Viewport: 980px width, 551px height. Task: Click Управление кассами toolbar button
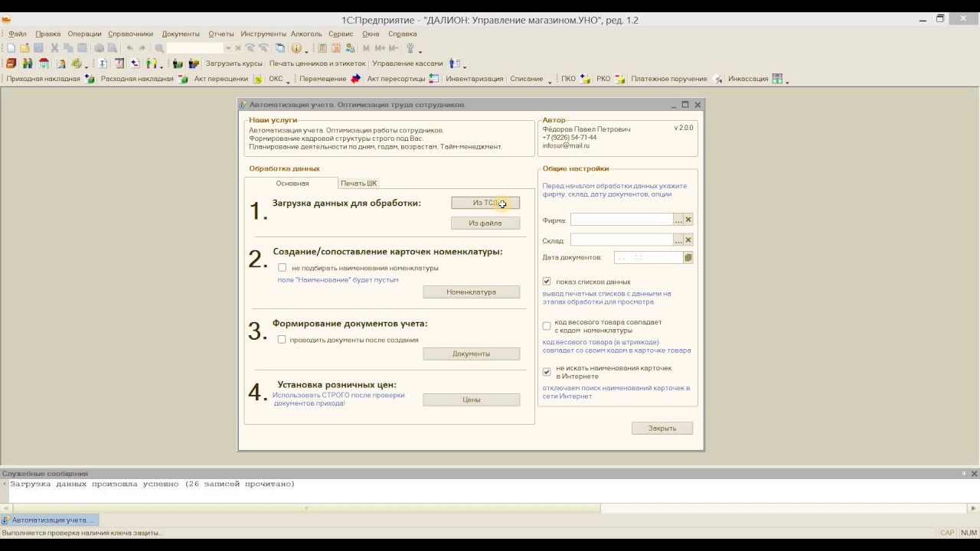(x=407, y=64)
